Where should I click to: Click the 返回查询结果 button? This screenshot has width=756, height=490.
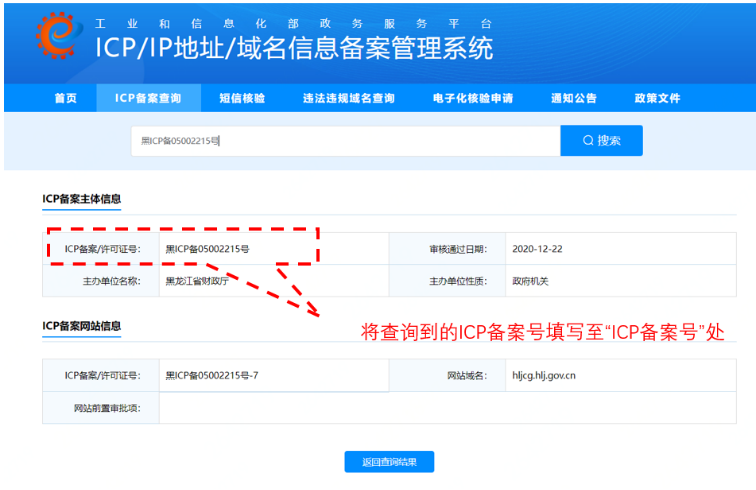coord(389,462)
